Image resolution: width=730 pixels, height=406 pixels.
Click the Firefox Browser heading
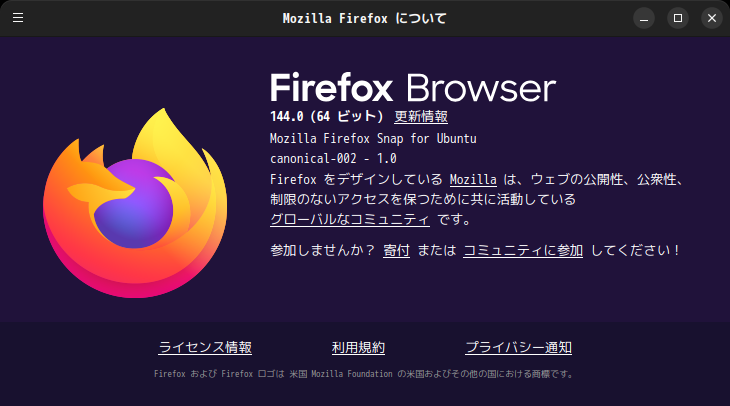(x=413, y=88)
